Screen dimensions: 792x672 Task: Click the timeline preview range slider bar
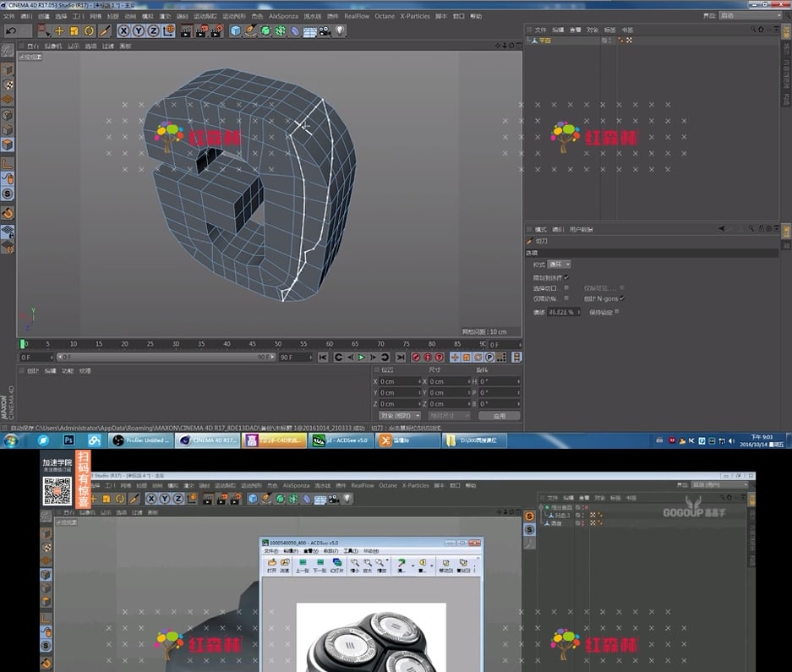pyautogui.click(x=166, y=358)
